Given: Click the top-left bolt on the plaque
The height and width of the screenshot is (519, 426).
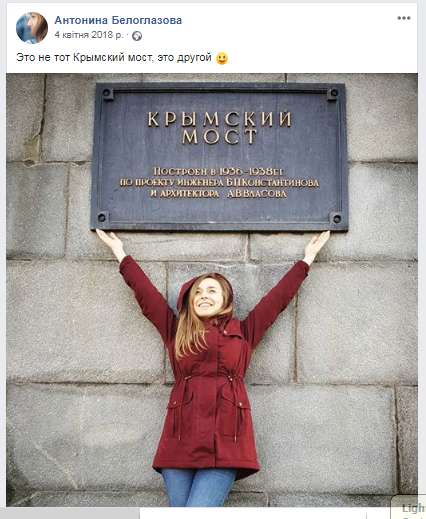Looking at the screenshot, I should [107, 93].
